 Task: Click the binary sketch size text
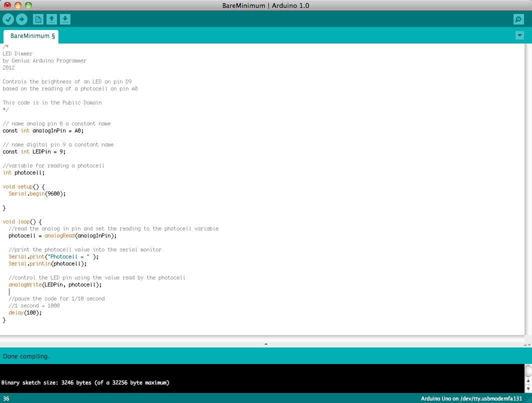(86, 382)
